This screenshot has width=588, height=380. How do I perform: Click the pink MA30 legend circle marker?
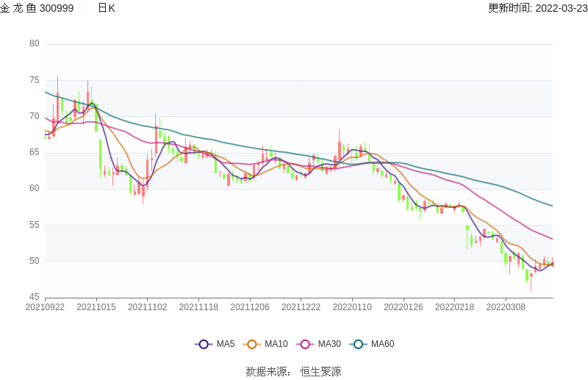click(x=305, y=344)
